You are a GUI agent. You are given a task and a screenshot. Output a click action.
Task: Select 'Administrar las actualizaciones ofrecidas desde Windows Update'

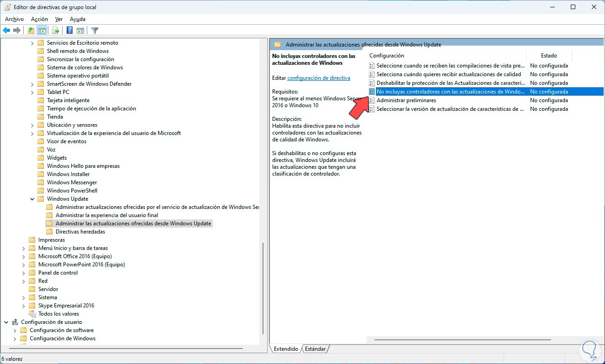133,224
